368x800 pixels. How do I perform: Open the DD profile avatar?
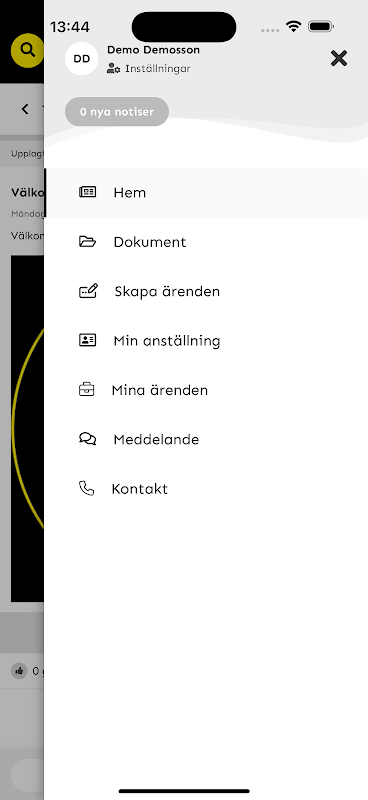[82, 59]
